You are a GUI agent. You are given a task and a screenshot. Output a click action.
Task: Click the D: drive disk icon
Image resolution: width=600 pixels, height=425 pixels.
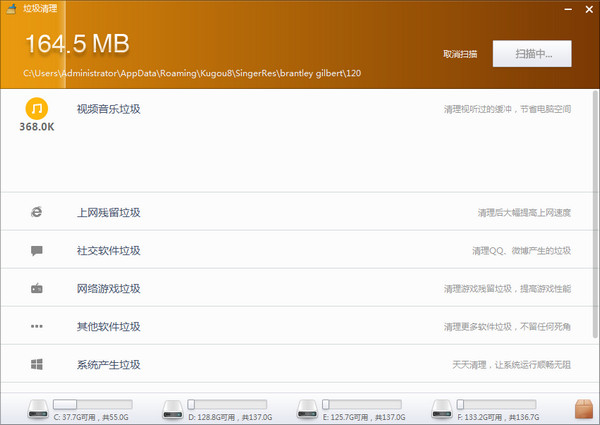click(173, 408)
